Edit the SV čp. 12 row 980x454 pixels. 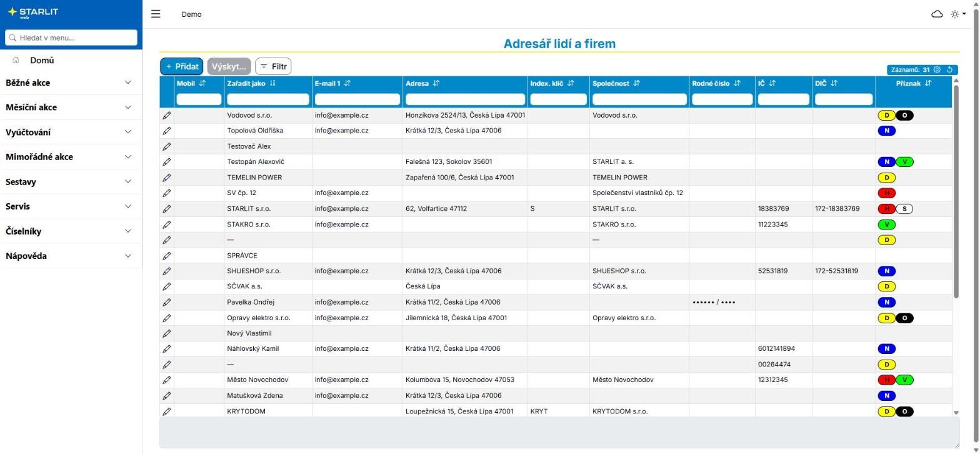tap(167, 193)
